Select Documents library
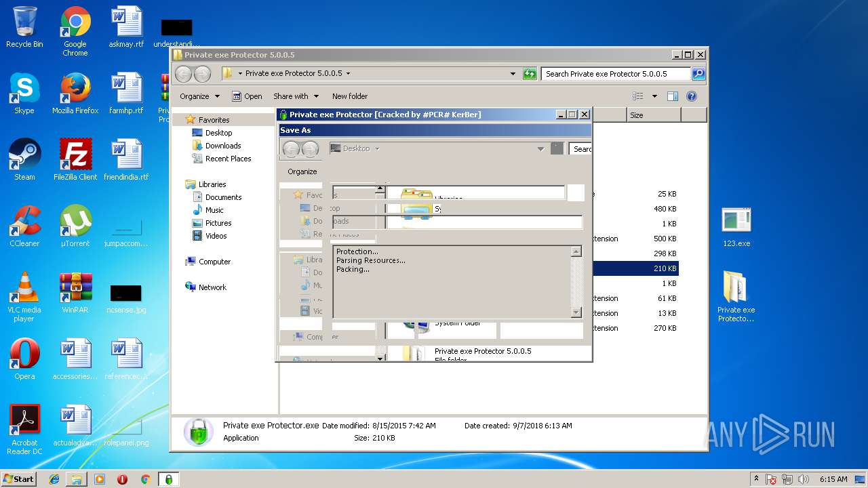The width and height of the screenshot is (868, 488). [x=223, y=197]
